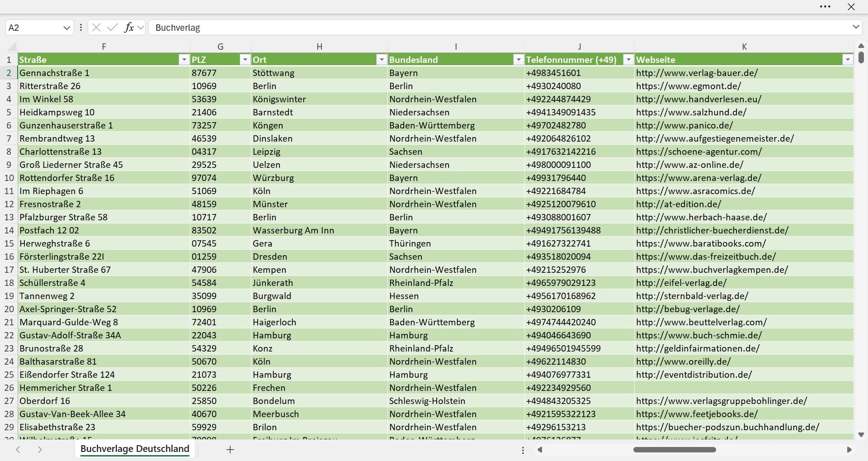Select the cell Axel-Springer-Straße 52

(x=104, y=309)
